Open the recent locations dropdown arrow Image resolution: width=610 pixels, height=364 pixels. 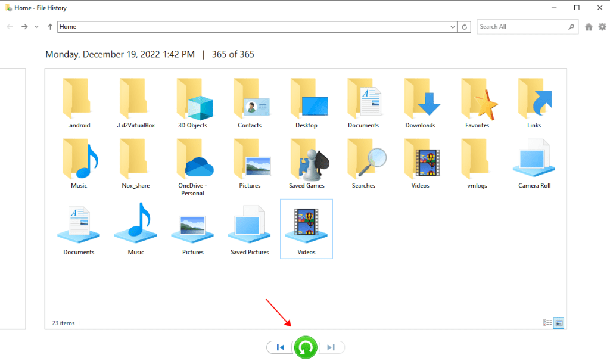click(x=37, y=27)
